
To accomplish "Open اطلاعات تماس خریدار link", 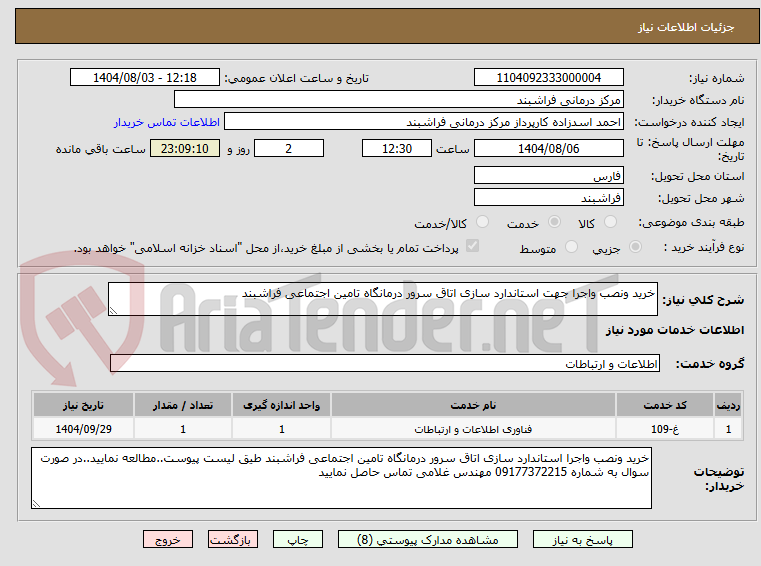I will tap(167, 122).
